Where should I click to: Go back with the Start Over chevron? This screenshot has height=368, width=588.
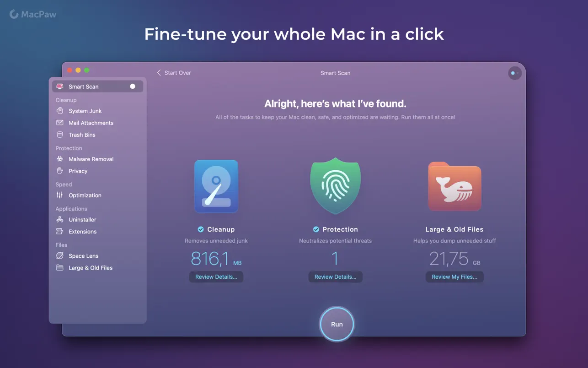coord(159,73)
